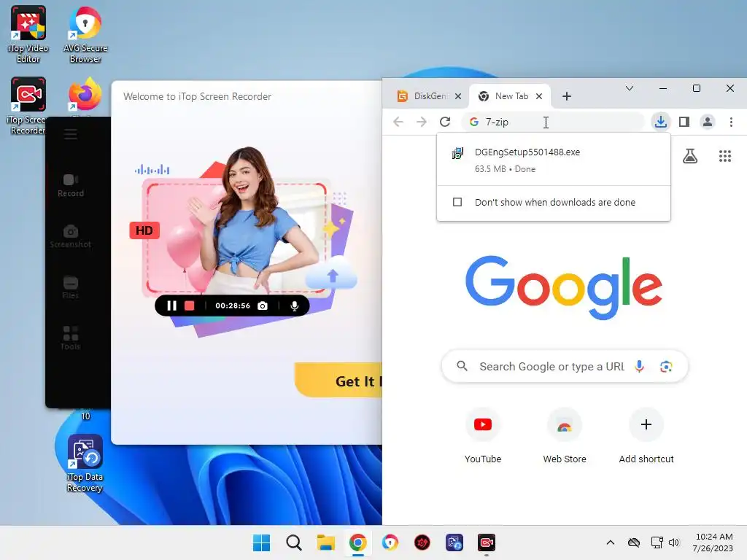Open the iTop recorder hamburger menu

point(71,134)
